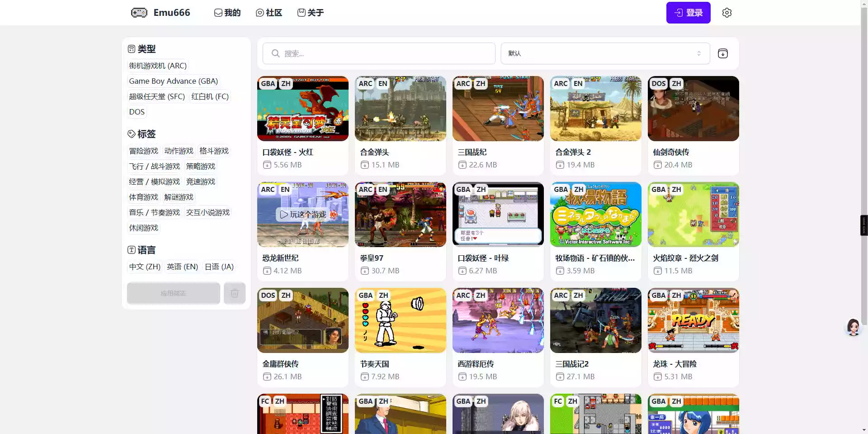Screen dimensions: 868x434
Task: Click the 玩这个游戏 play button overlay
Action: click(x=303, y=215)
